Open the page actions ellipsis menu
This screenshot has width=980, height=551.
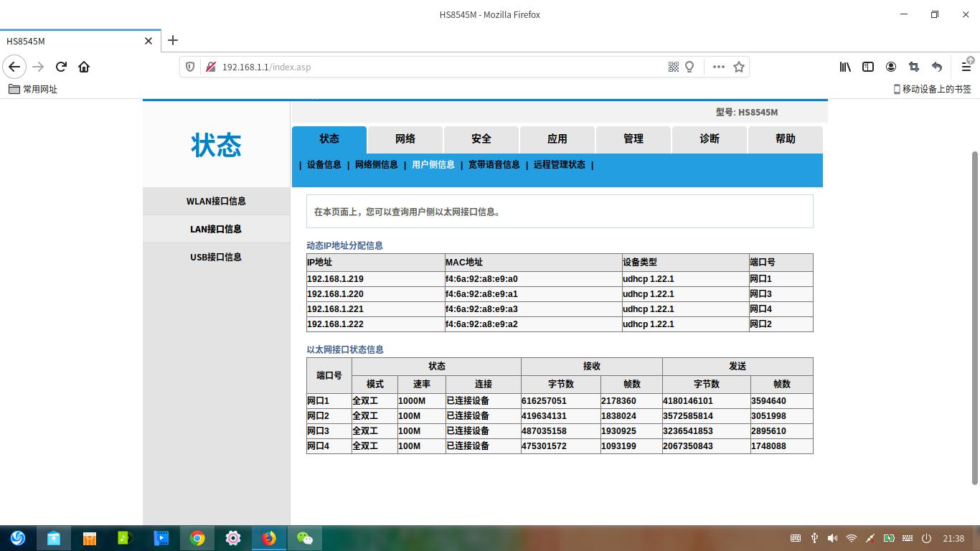[x=719, y=67]
